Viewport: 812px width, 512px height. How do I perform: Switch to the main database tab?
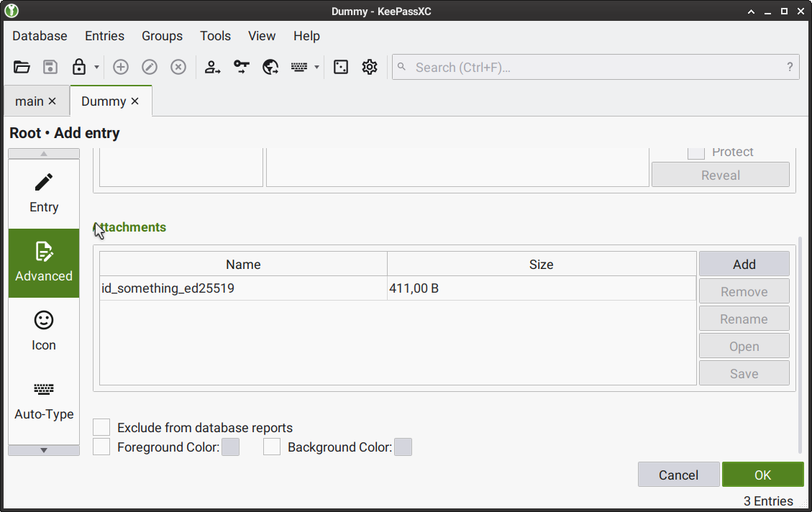tap(29, 101)
